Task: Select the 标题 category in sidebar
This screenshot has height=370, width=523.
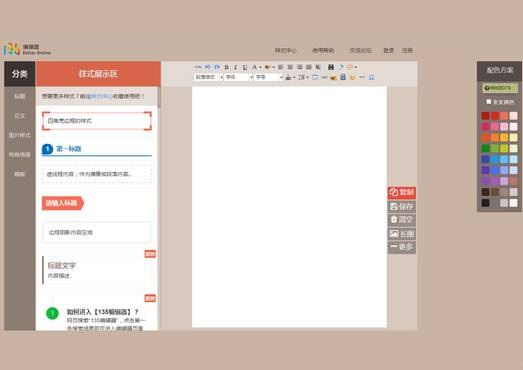Action: (19, 96)
